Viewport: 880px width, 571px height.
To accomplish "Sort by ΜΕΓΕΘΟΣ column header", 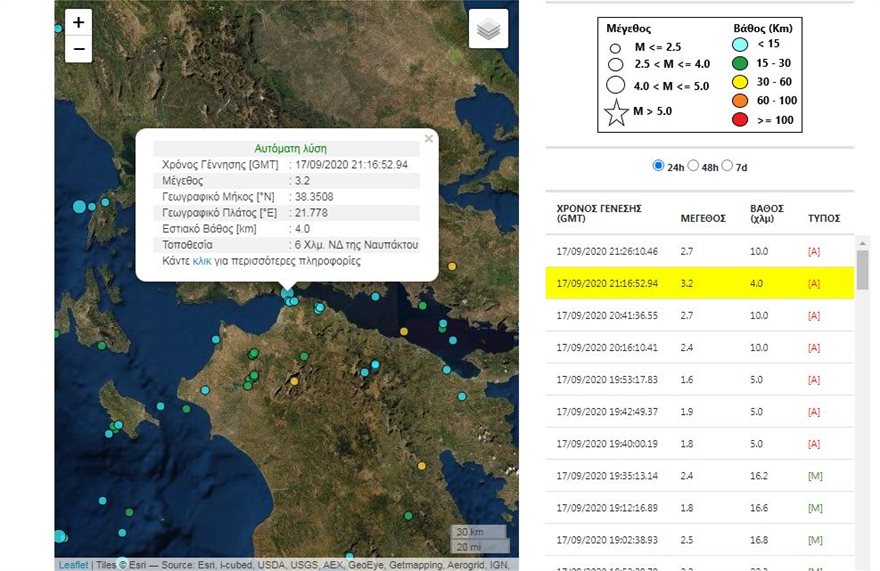I will pos(702,217).
